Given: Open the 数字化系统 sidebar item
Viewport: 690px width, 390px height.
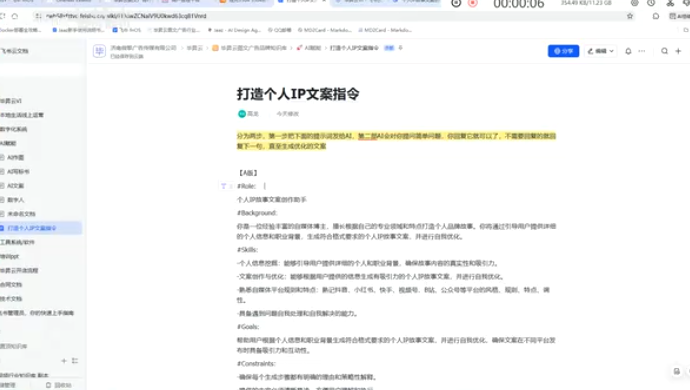Looking at the screenshot, I should tap(14, 129).
